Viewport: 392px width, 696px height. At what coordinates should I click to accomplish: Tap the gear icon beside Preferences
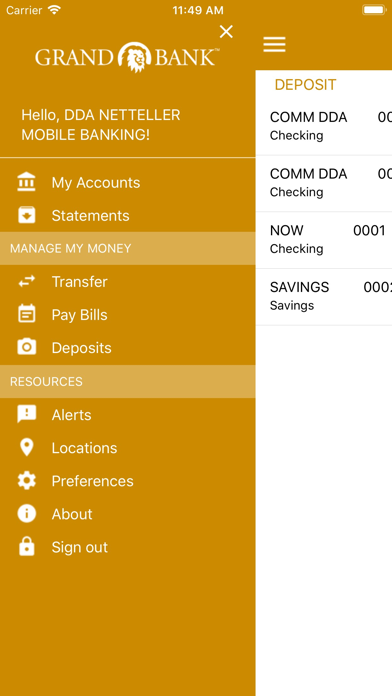(26, 481)
